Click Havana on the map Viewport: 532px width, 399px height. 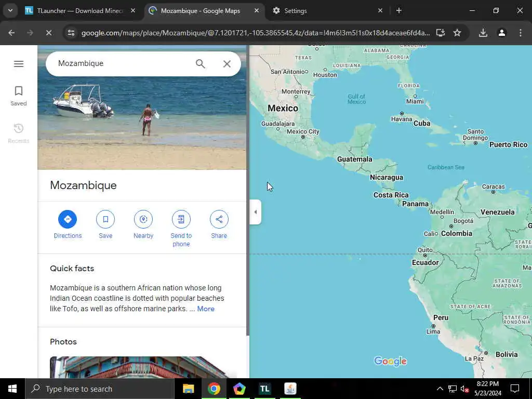(x=402, y=119)
